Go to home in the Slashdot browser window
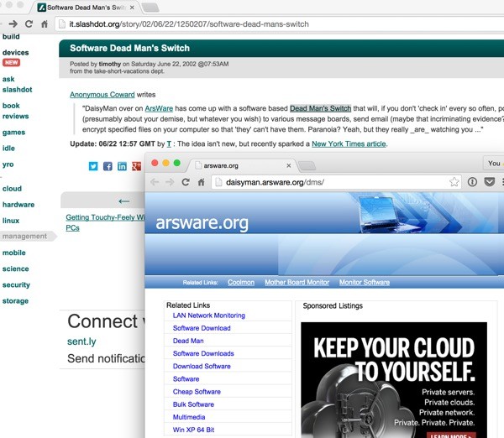504x438 pixels. point(45,23)
